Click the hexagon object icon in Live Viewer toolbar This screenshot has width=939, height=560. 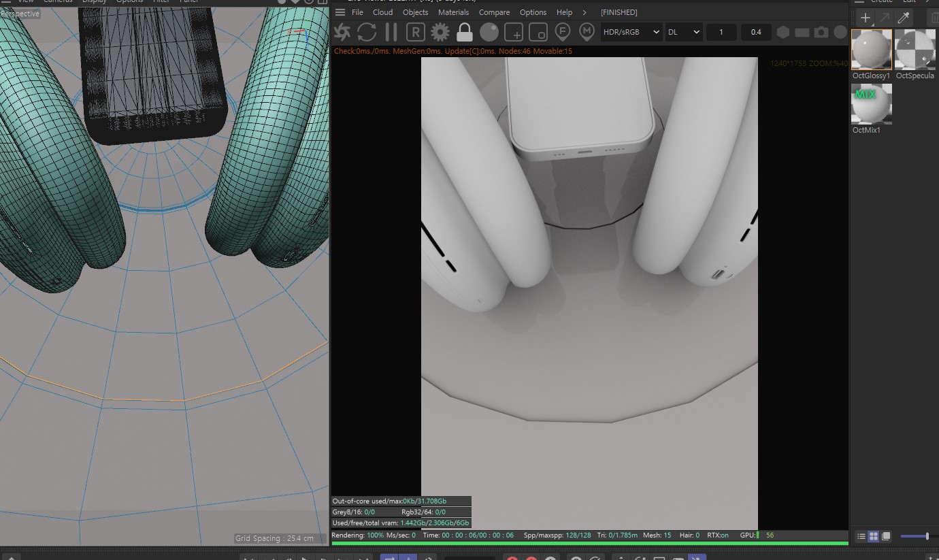click(783, 32)
